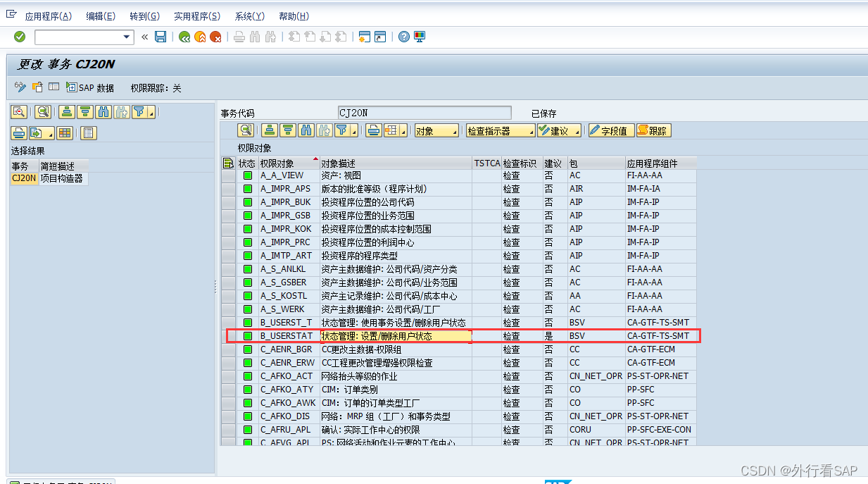The width and height of the screenshot is (868, 484).
Task: Click the 状态管理: 设置/删除用户状态 description cell
Action: click(396, 336)
